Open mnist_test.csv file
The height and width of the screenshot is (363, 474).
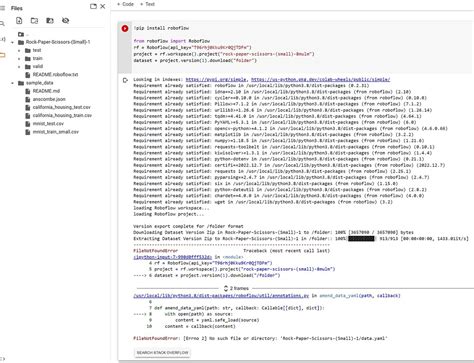click(48, 124)
